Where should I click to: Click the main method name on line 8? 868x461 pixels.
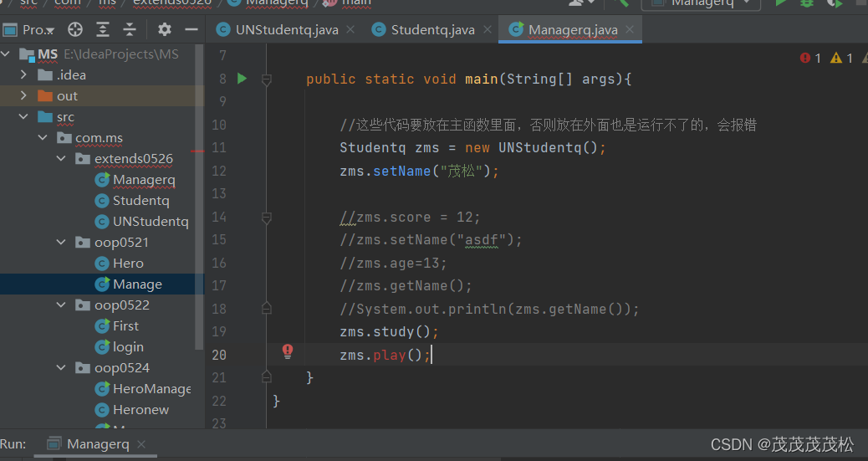click(481, 79)
